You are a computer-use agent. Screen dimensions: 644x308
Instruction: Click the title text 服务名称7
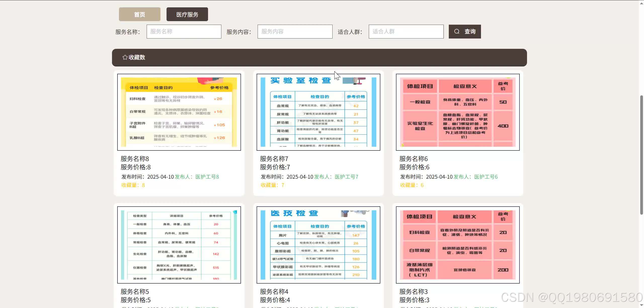pos(274,159)
